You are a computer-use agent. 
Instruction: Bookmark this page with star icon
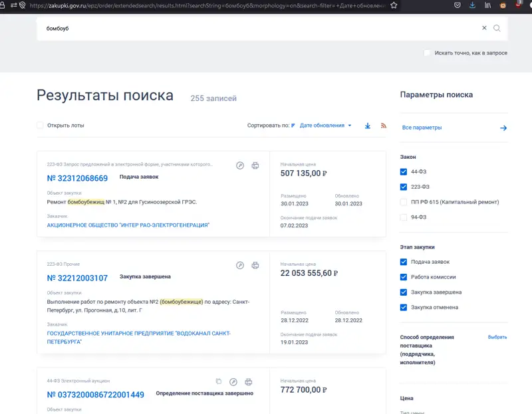tap(394, 5)
